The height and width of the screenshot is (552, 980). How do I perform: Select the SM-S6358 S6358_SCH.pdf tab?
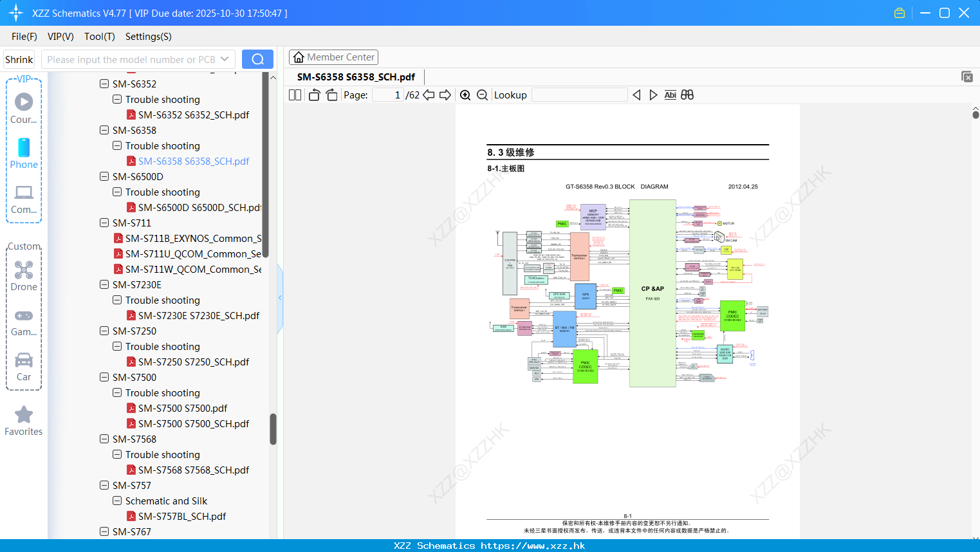[356, 77]
